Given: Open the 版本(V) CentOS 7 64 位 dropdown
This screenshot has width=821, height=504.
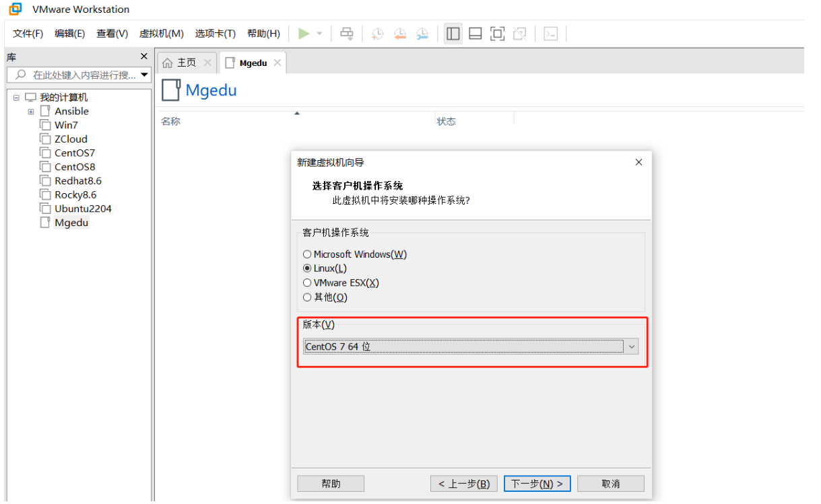Looking at the screenshot, I should pos(470,347).
